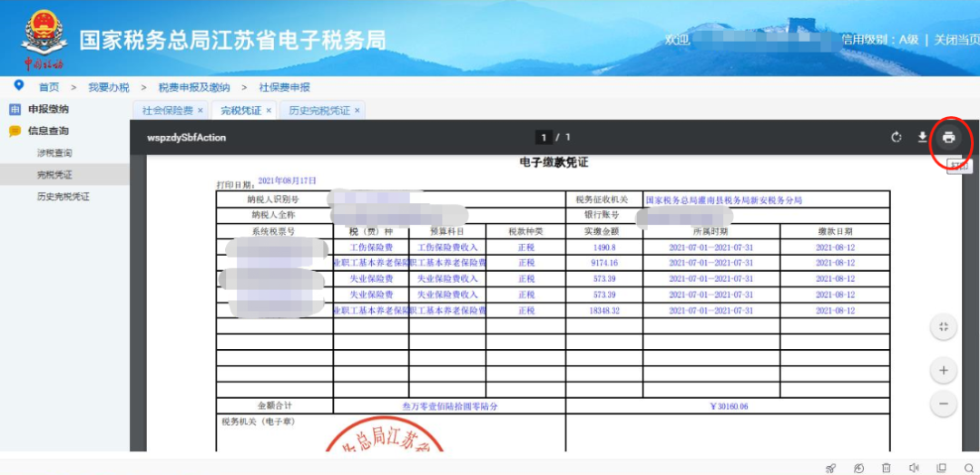Image resolution: width=980 pixels, height=475 pixels.
Task: Click the 税务机关（电子章） label
Action: (x=258, y=422)
